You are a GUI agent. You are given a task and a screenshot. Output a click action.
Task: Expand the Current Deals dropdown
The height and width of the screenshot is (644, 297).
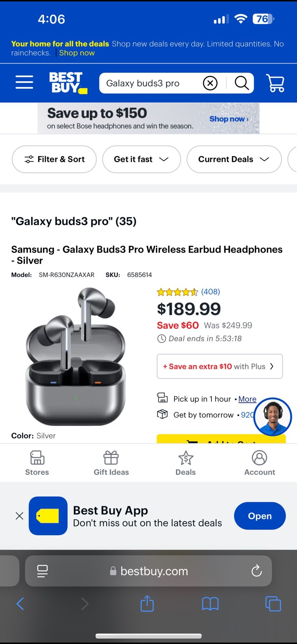tap(234, 159)
